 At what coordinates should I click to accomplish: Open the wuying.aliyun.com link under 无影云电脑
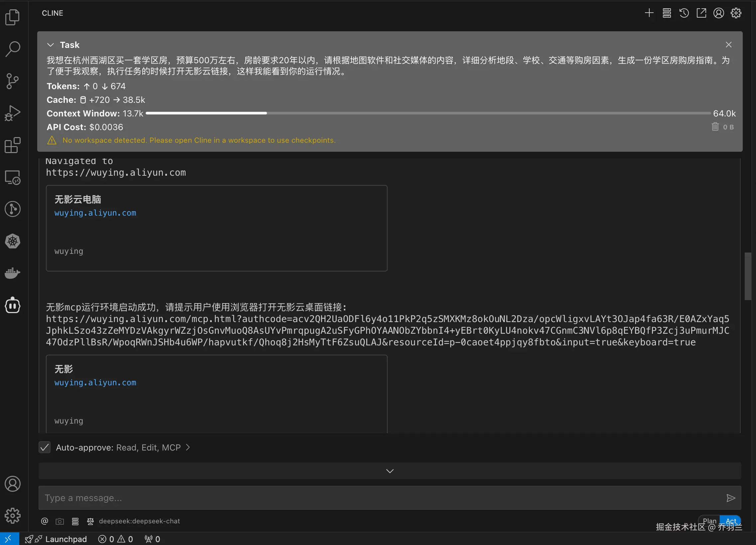click(x=95, y=213)
